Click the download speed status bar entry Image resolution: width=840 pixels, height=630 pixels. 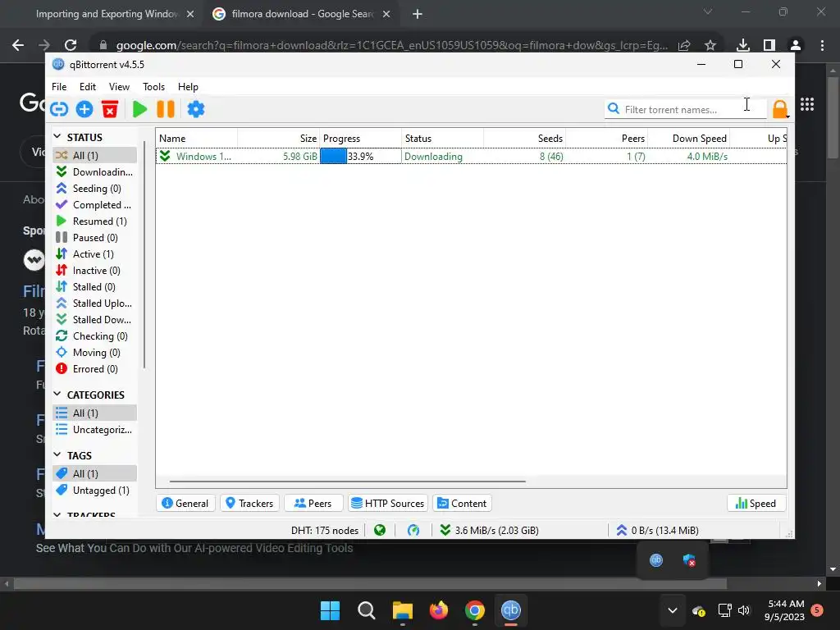pos(489,531)
